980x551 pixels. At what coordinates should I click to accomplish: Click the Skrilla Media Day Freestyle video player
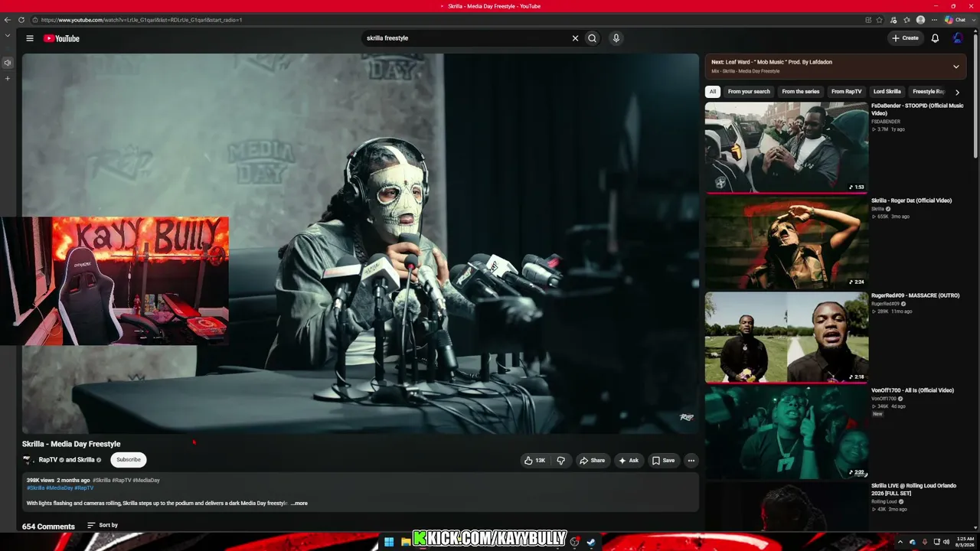click(x=360, y=243)
